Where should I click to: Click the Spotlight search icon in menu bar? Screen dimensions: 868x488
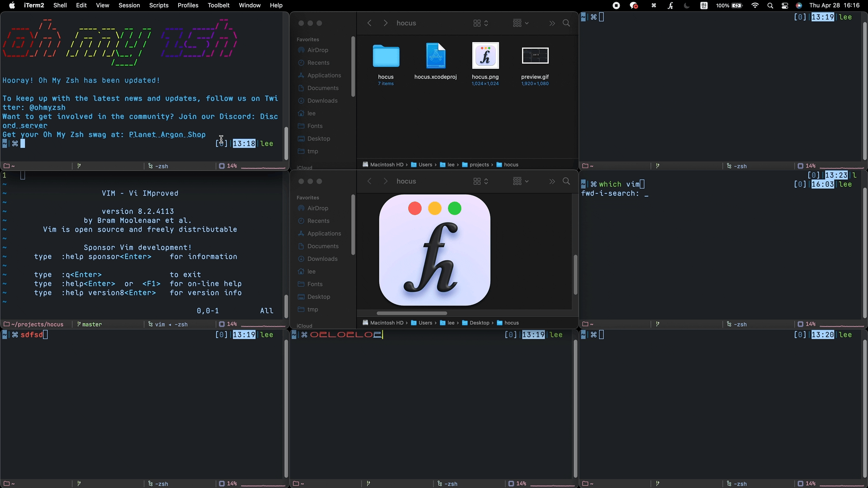[x=770, y=5]
